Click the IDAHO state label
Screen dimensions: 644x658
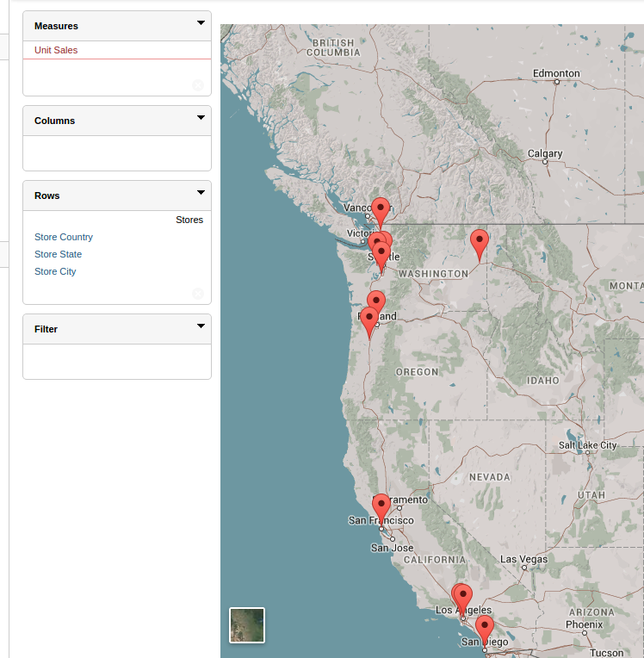(x=543, y=381)
